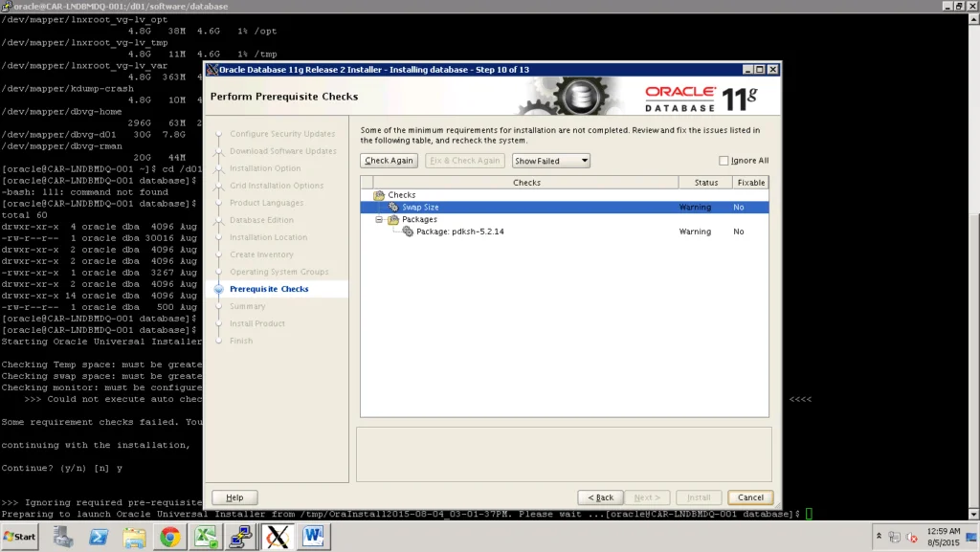Select the Configure Security Updates step
The image size is (980, 552).
[282, 134]
